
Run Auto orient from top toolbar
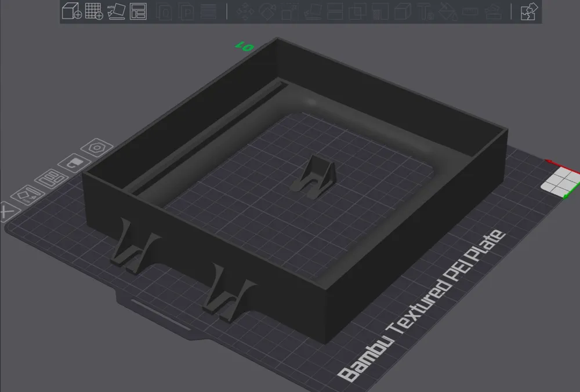tap(116, 12)
